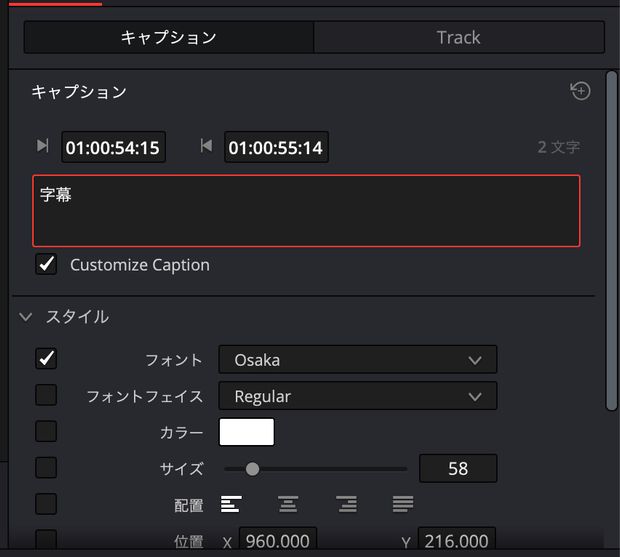This screenshot has height=557, width=620.
Task: Jump to caption start point icon
Action: (x=42, y=146)
